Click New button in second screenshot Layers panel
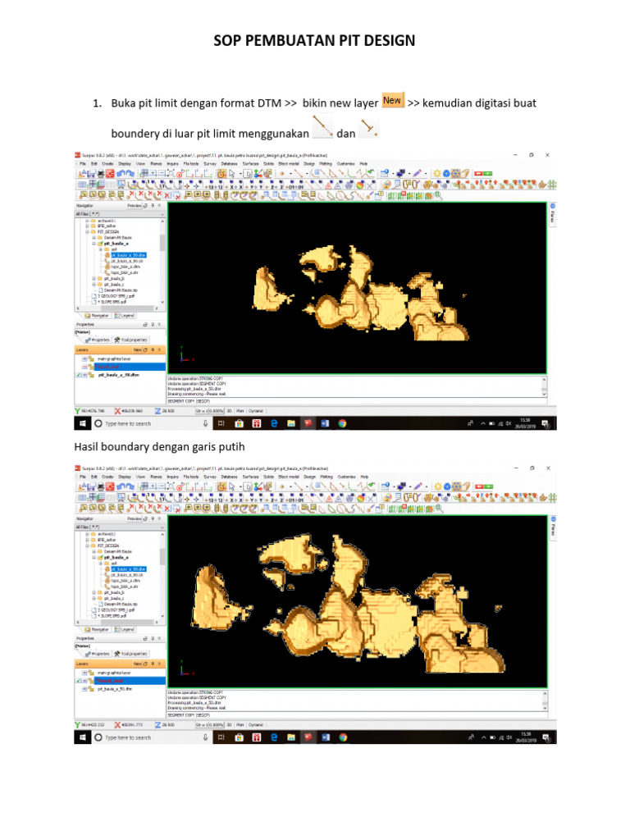 pos(137,664)
